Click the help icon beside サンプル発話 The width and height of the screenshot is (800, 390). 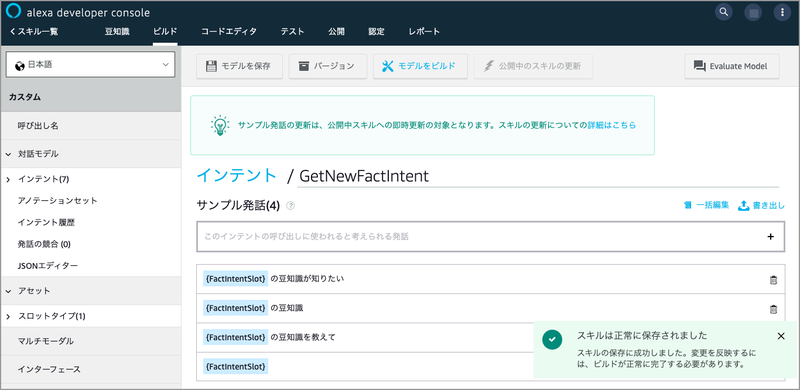coord(290,206)
